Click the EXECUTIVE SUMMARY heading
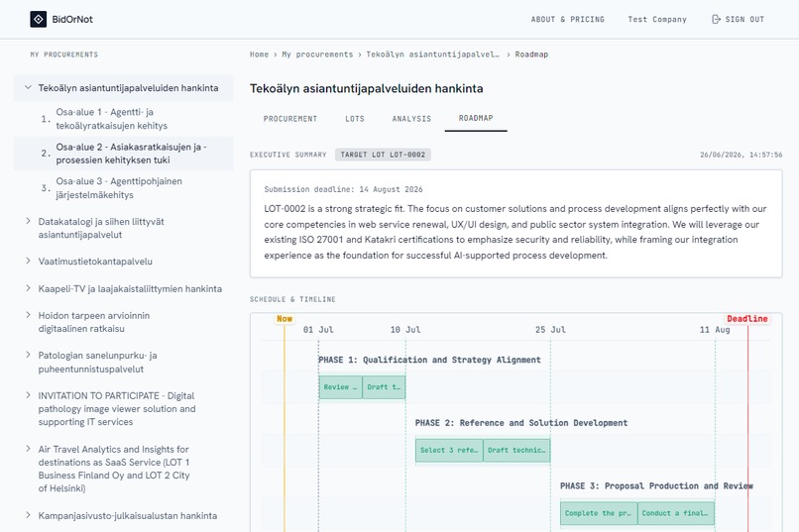 (287, 155)
